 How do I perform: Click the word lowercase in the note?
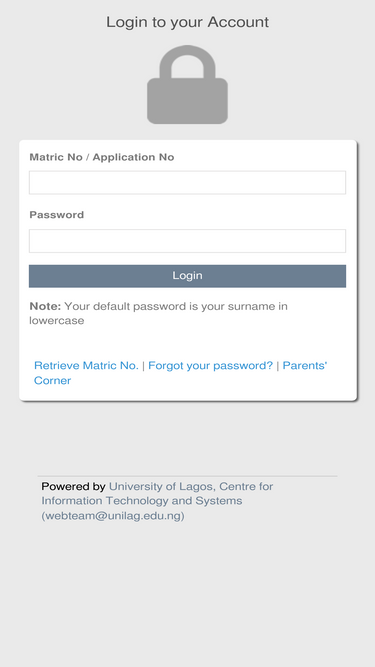[57, 320]
